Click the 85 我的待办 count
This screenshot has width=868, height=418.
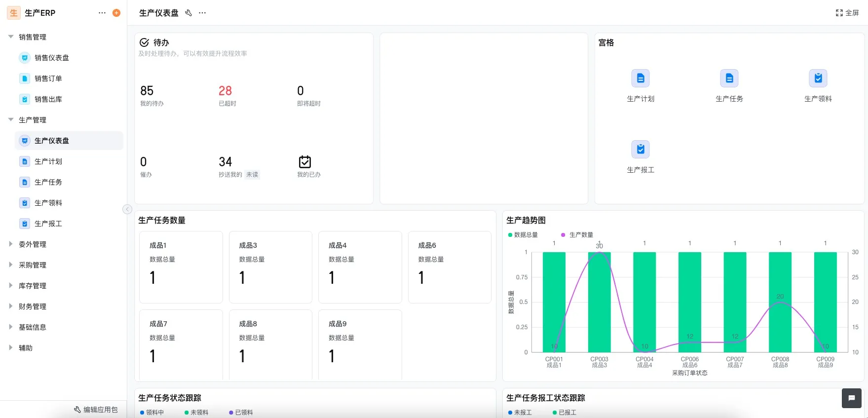147,91
